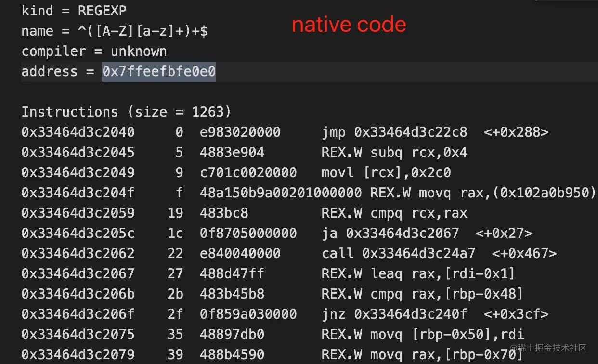
Task: Click the 'kind = REGEXP' line
Action: tap(74, 11)
